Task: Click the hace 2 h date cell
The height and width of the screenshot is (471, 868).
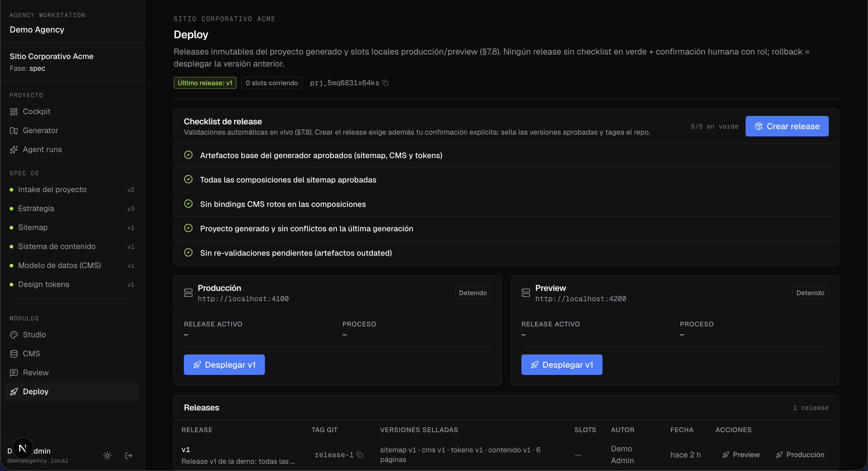Action: [x=685, y=455]
